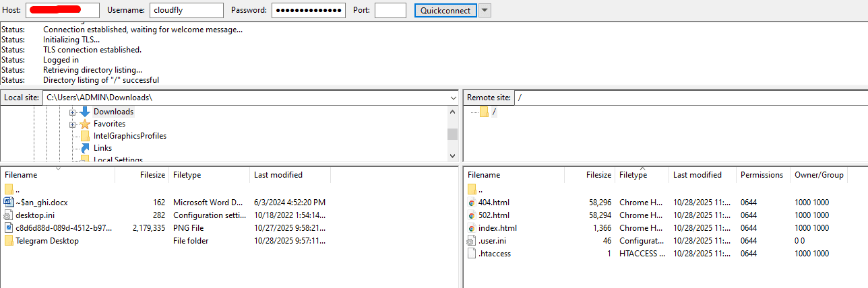The height and width of the screenshot is (288, 868).
Task: Click the Word document ~$an_ghi.docx icon
Action: click(9, 203)
